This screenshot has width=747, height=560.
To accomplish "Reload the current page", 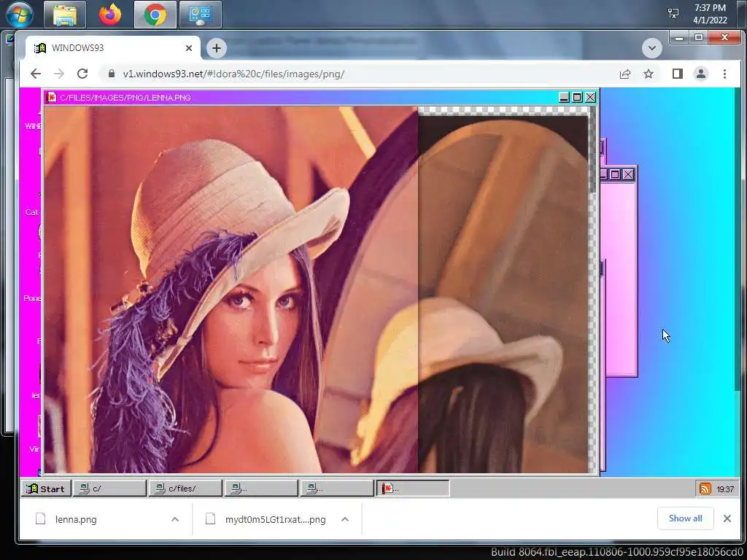I will click(x=82, y=74).
